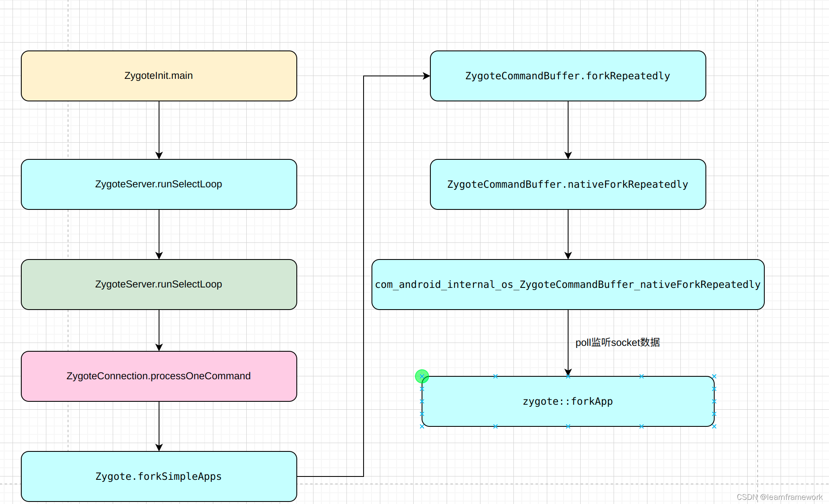Click the com_android_internal_os_ZygoteCommandBuffer_nativeForkRepeatedly node

pos(568,285)
